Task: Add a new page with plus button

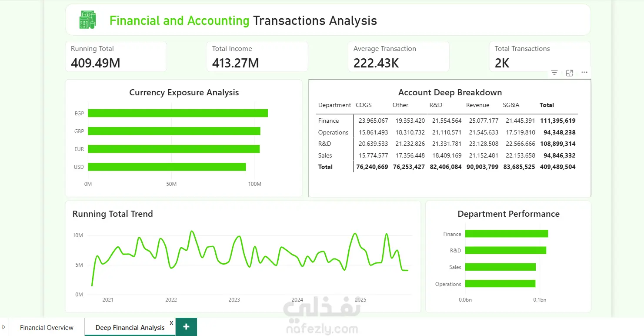Action: pos(186,327)
